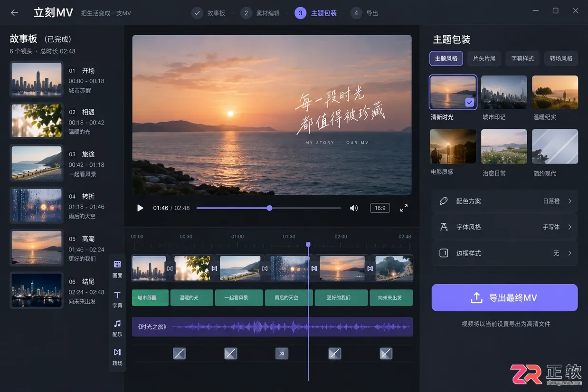Select the 更好的我们 subtitle clip
588x392 pixels.
pyautogui.click(x=341, y=297)
